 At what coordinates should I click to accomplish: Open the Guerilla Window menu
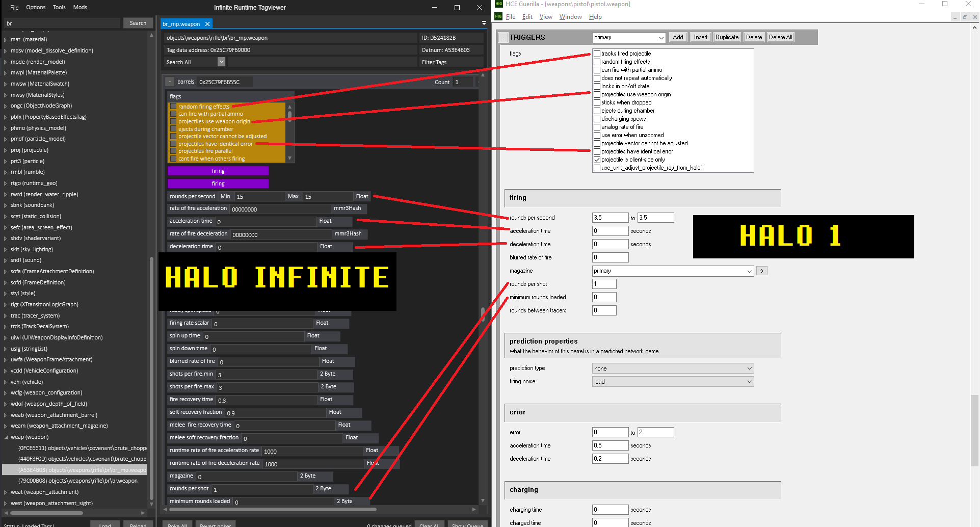coord(570,17)
